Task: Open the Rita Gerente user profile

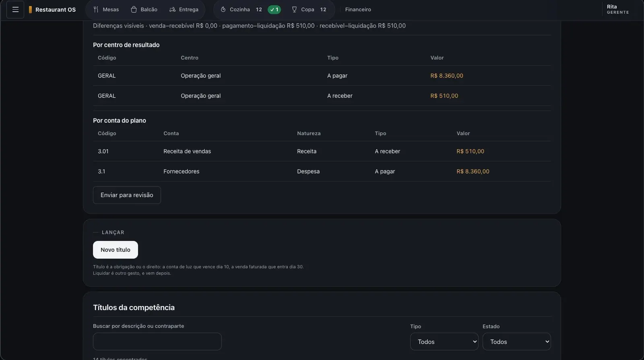Action: [x=618, y=10]
